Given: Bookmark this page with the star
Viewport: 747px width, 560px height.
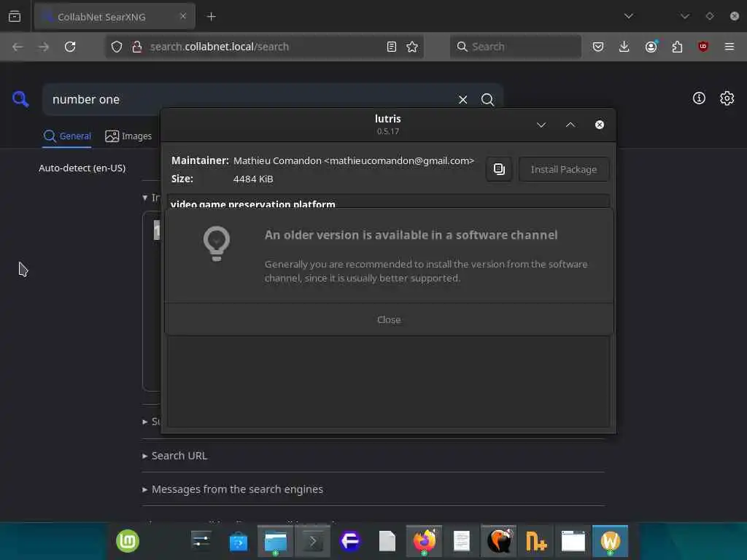Looking at the screenshot, I should click(x=412, y=47).
